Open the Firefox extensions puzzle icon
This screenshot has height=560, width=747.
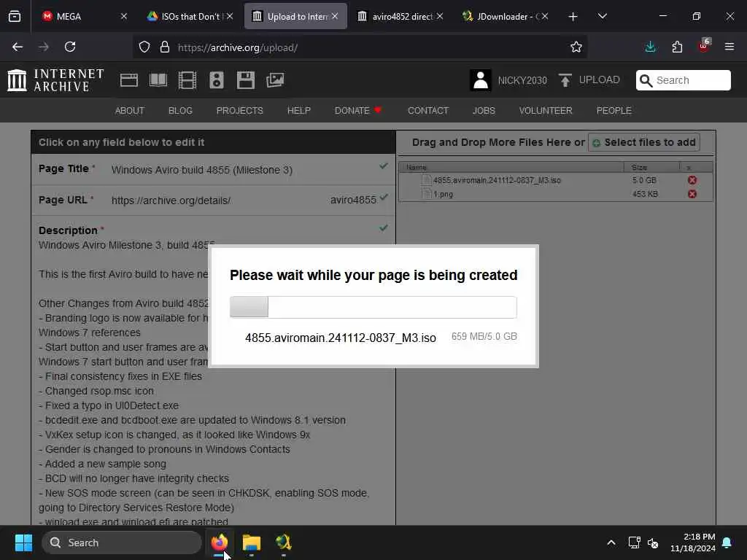click(x=677, y=47)
